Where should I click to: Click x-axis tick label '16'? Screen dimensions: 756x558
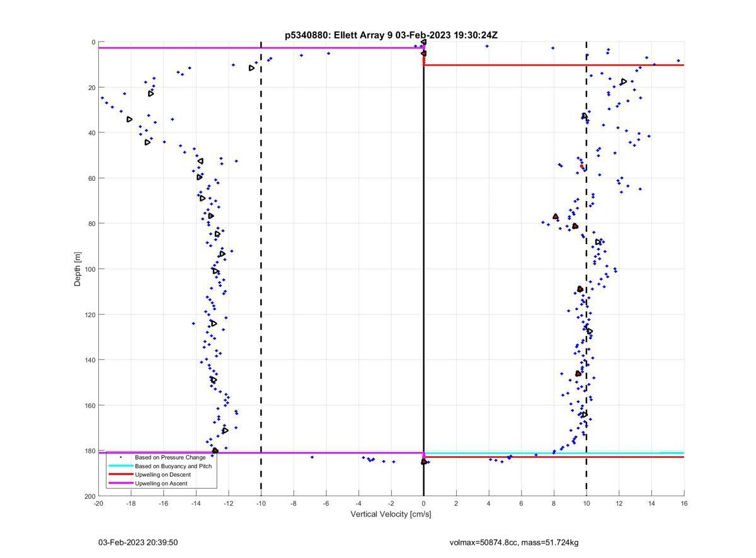pyautogui.click(x=684, y=503)
